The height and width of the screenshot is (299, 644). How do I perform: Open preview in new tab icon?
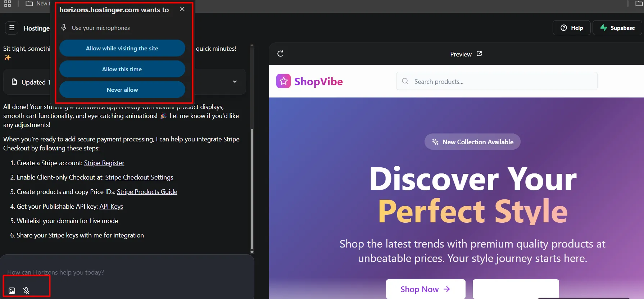(x=479, y=54)
